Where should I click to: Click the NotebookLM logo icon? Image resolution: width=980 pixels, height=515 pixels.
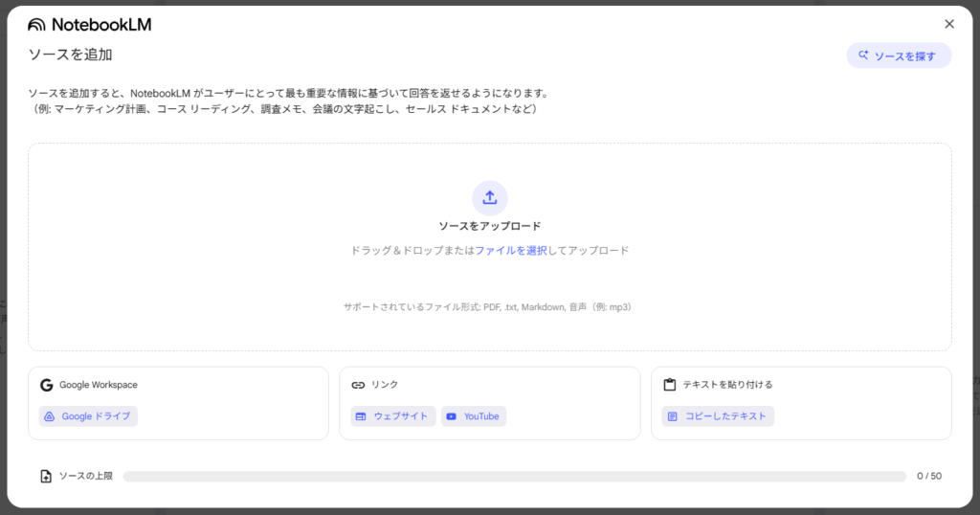pos(36,25)
